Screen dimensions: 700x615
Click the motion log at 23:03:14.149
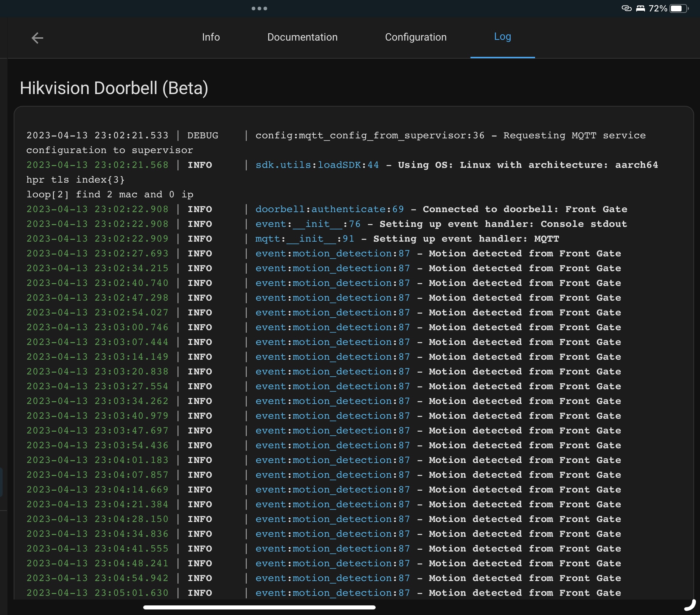(324, 357)
